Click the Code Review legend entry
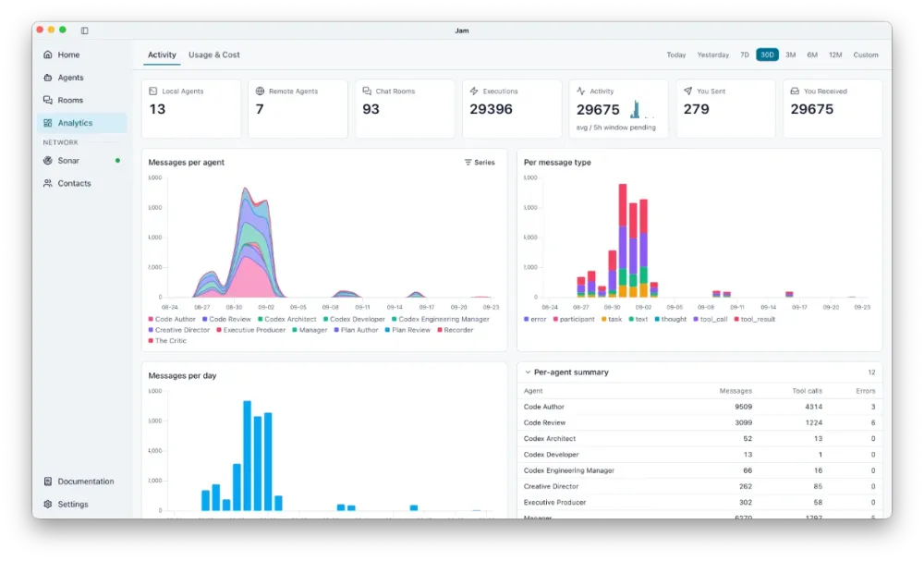Image resolution: width=924 pixels, height=561 pixels. [227, 320]
